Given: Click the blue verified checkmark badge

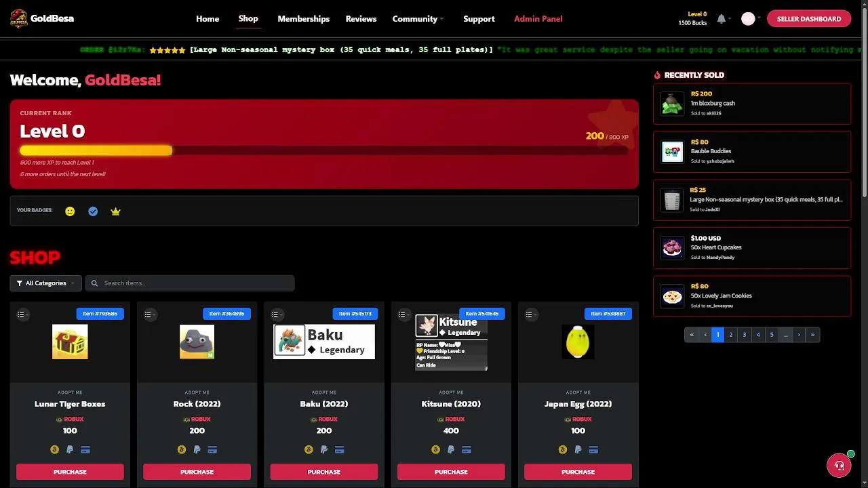Looking at the screenshot, I should pyautogui.click(x=93, y=211).
